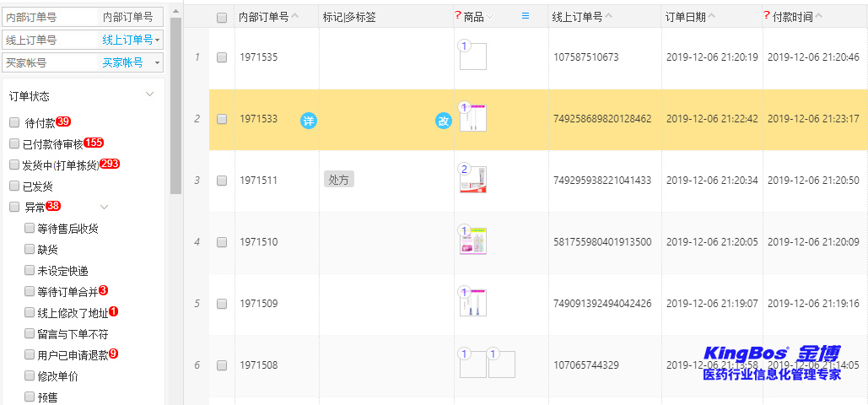This screenshot has width=868, height=405.
Task: Collapse the 异常 subcategory chevron
Action: point(104,207)
